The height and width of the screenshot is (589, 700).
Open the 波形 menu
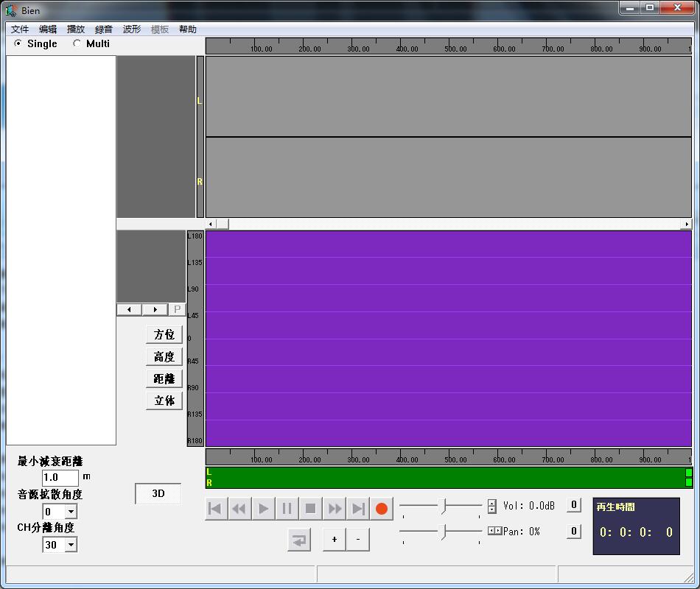[132, 29]
